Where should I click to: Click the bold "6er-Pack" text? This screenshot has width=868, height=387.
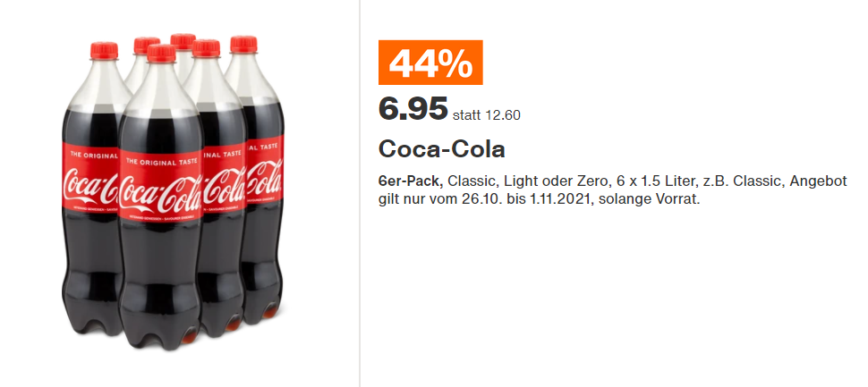click(411, 181)
